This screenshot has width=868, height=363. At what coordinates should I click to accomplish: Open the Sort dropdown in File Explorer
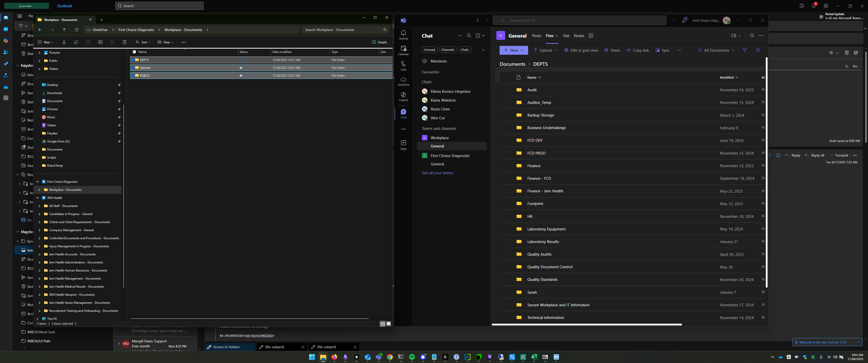(x=143, y=42)
